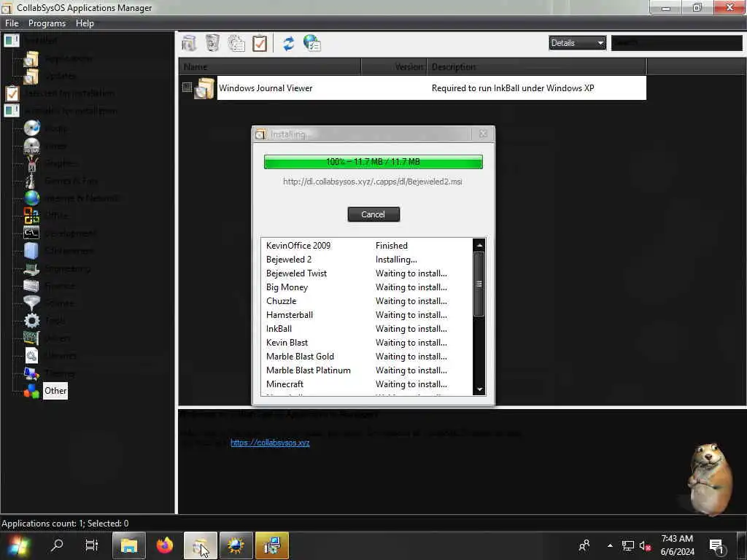
Task: Select the 'Selected for installation' node
Action: pyautogui.click(x=60, y=93)
